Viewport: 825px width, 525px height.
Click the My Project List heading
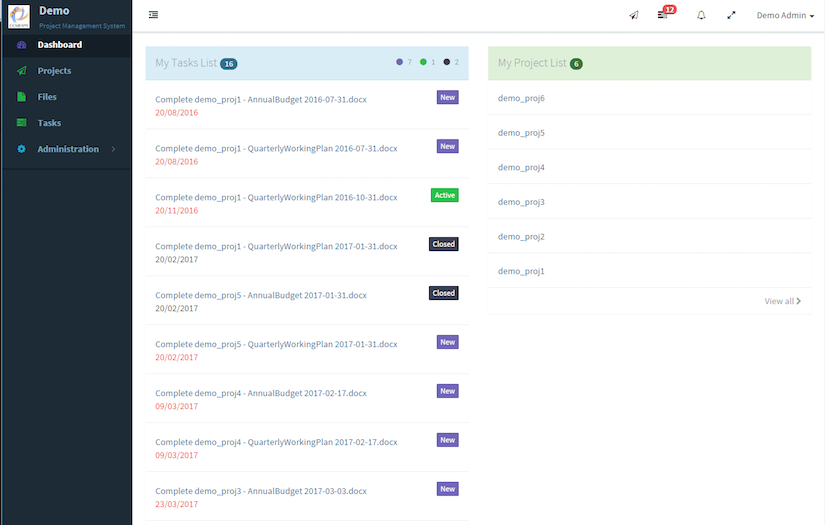click(x=532, y=63)
